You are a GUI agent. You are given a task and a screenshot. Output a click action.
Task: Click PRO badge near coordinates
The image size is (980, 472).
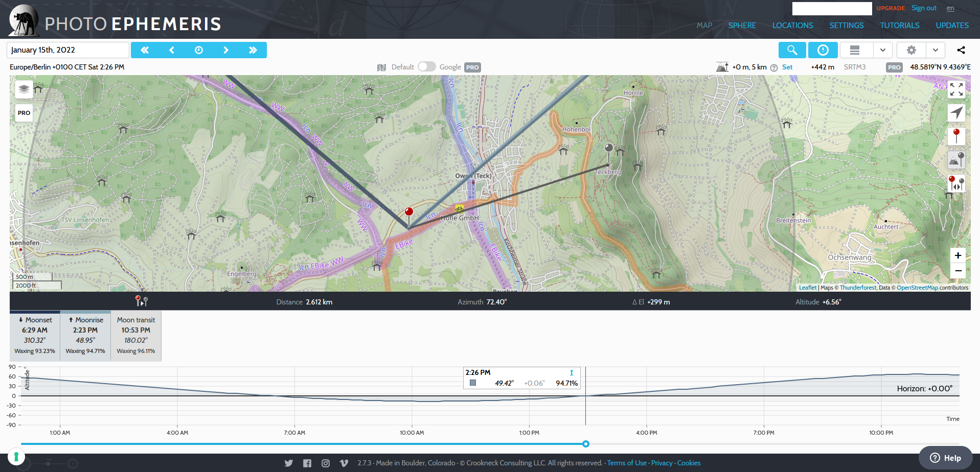tap(894, 67)
